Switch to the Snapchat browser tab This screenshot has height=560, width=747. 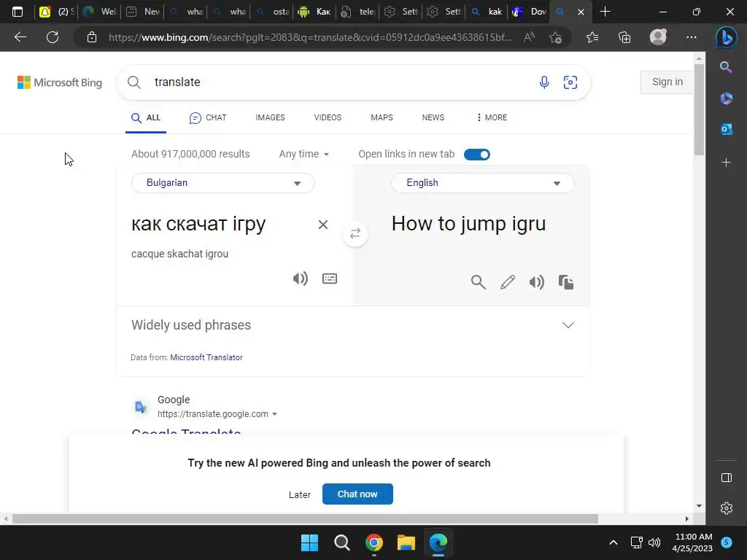click(56, 12)
